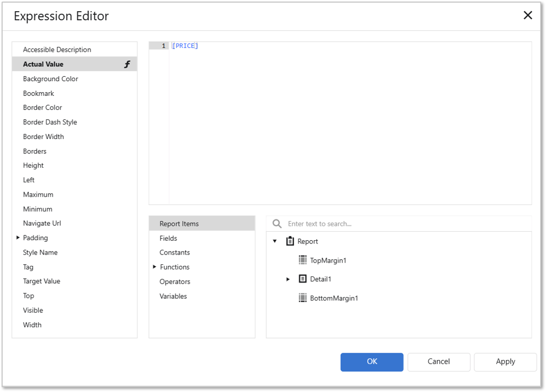The height and width of the screenshot is (392, 546).
Task: Select the Border Dash Style property
Action: click(x=75, y=122)
